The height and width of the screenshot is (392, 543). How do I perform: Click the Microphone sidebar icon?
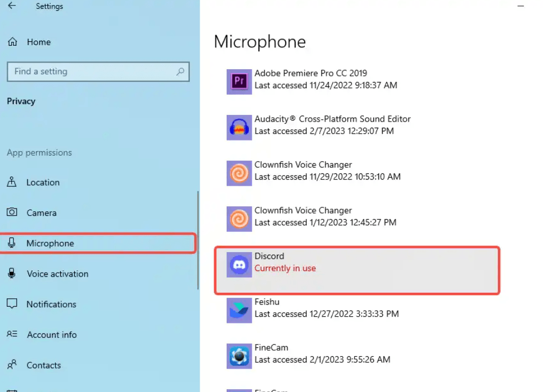[x=12, y=243]
